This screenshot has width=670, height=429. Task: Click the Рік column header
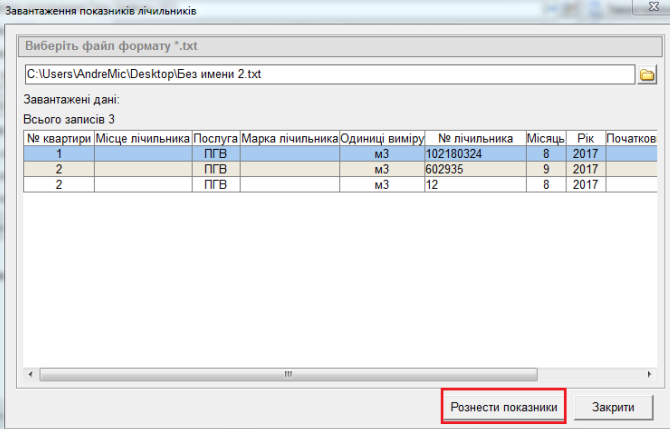pyautogui.click(x=585, y=138)
